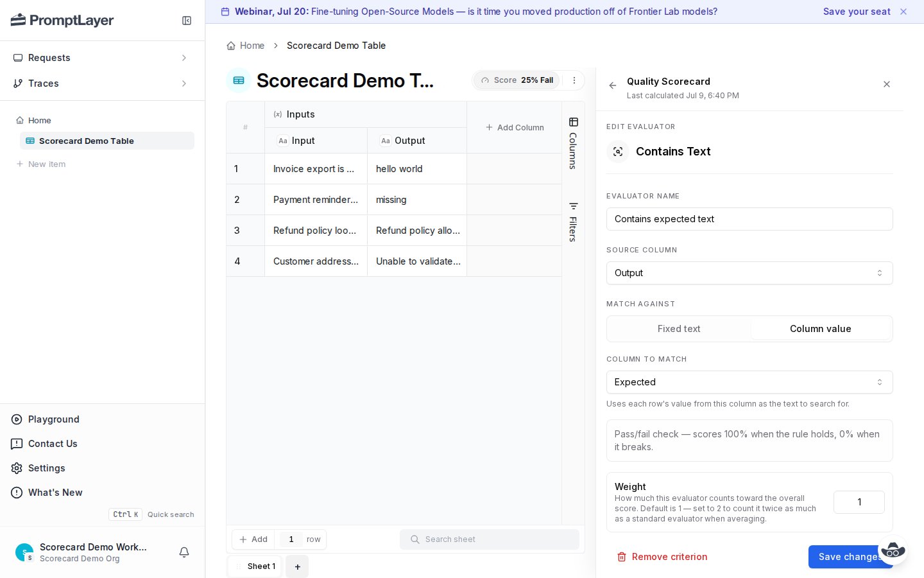Click New item in sidebar
924x578 pixels.
pyautogui.click(x=41, y=164)
